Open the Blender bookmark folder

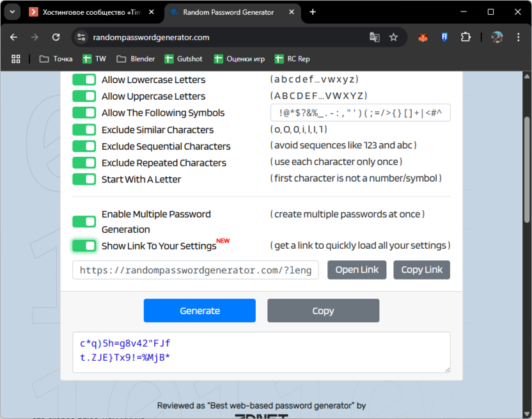click(136, 59)
